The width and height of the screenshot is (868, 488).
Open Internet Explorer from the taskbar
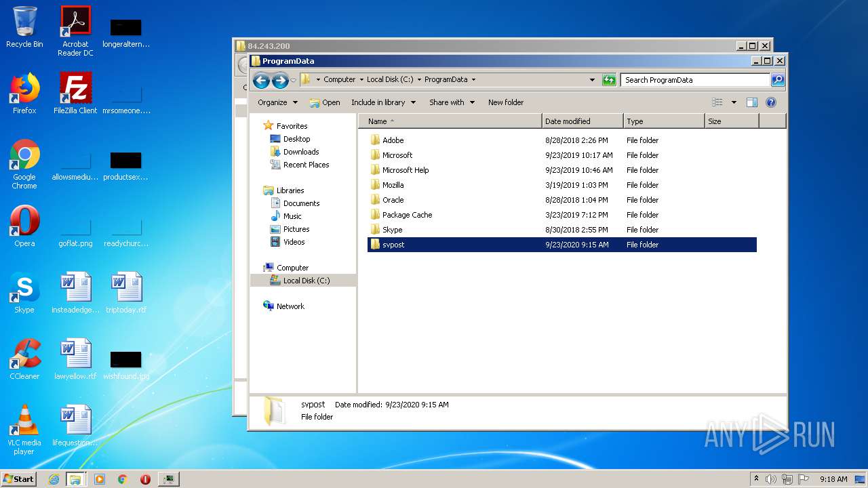pos(54,479)
